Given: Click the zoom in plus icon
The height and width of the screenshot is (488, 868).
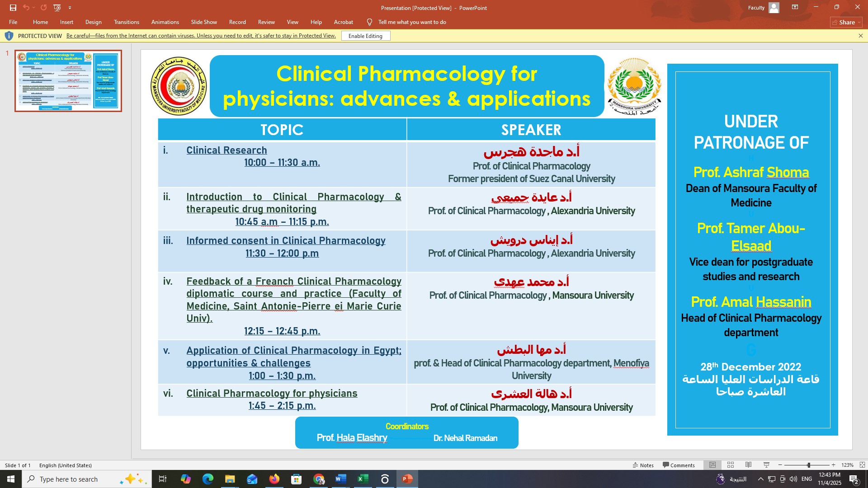Looking at the screenshot, I should click(834, 465).
